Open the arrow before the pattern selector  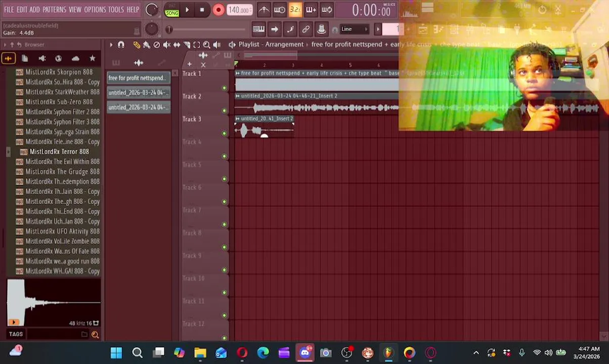point(378,29)
